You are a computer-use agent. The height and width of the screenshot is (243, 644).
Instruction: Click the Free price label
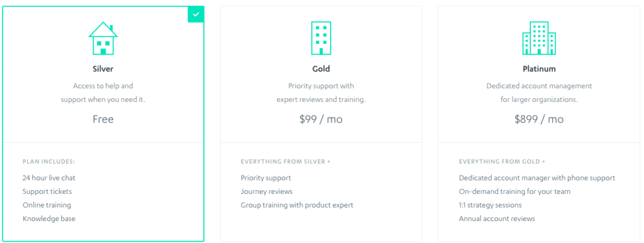(103, 119)
